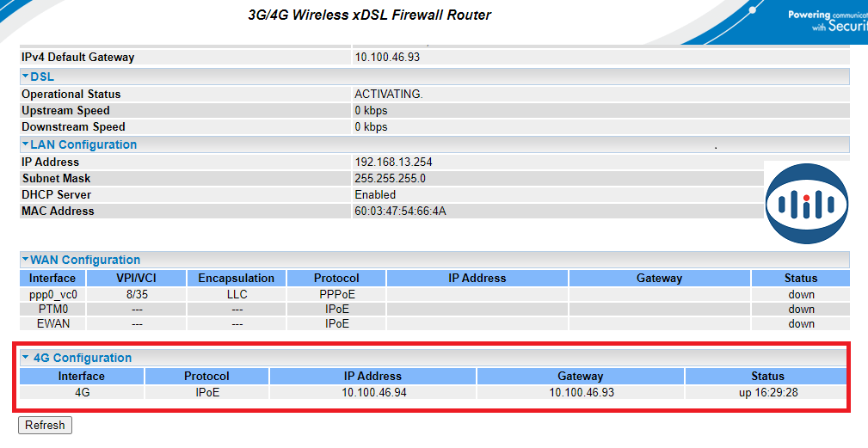868x448 pixels.
Task: Click the WAN table Encapsulation column header
Action: tap(236, 278)
